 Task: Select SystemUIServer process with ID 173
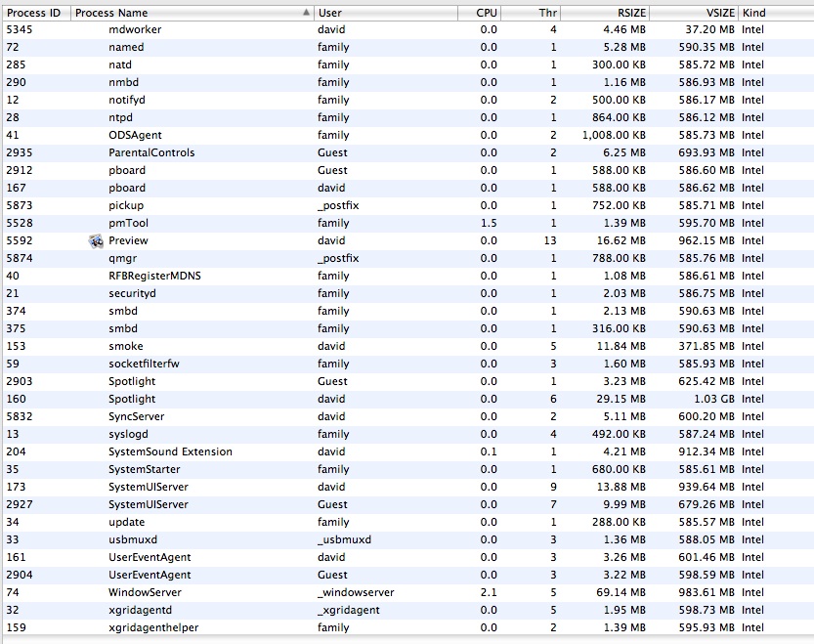pos(407,488)
